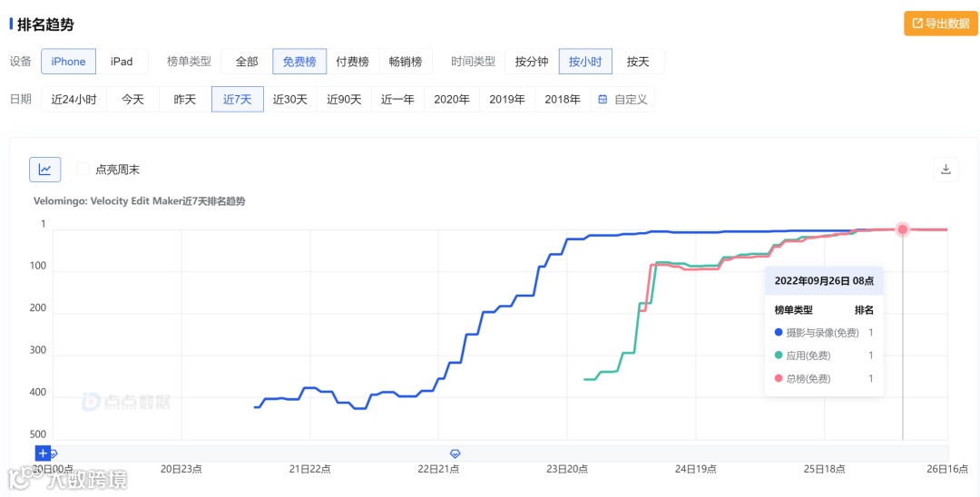Click x-axis label 23日20点
Image resolution: width=980 pixels, height=497 pixels.
(x=567, y=469)
